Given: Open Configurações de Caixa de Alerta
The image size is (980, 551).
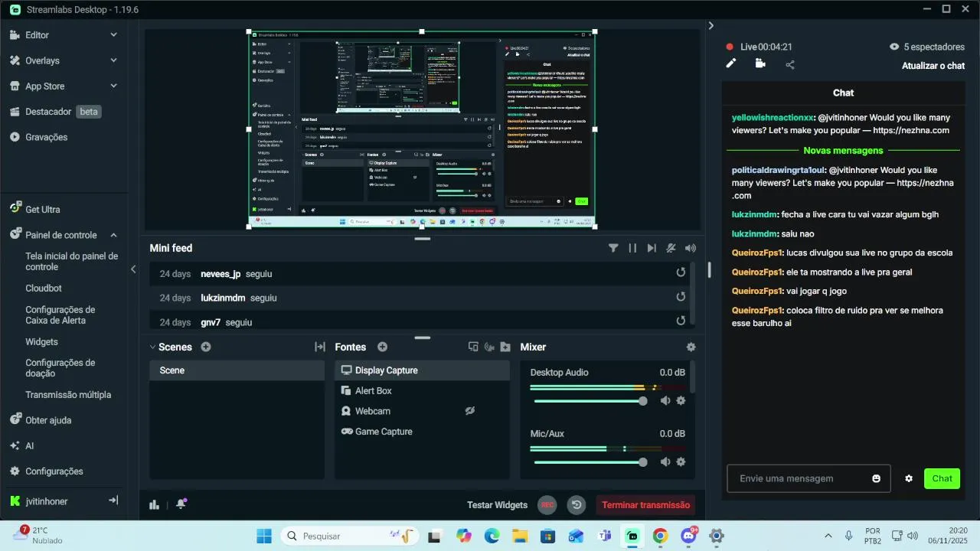Looking at the screenshot, I should 60,315.
